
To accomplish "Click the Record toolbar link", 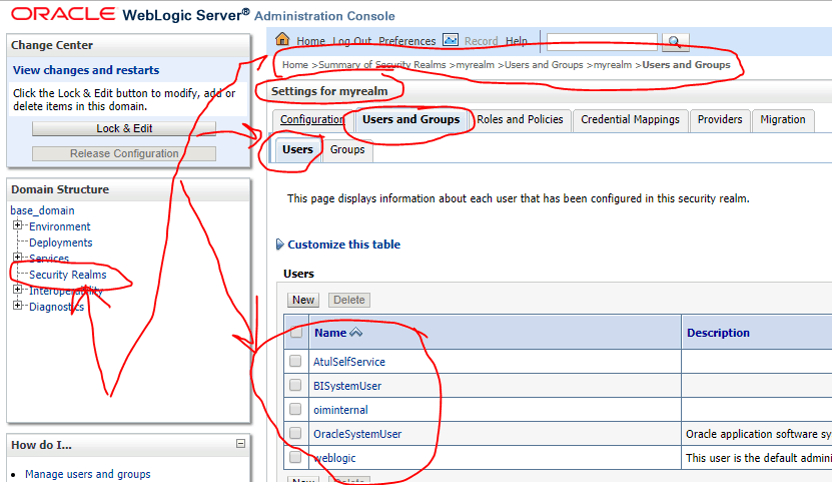I will tap(481, 41).
